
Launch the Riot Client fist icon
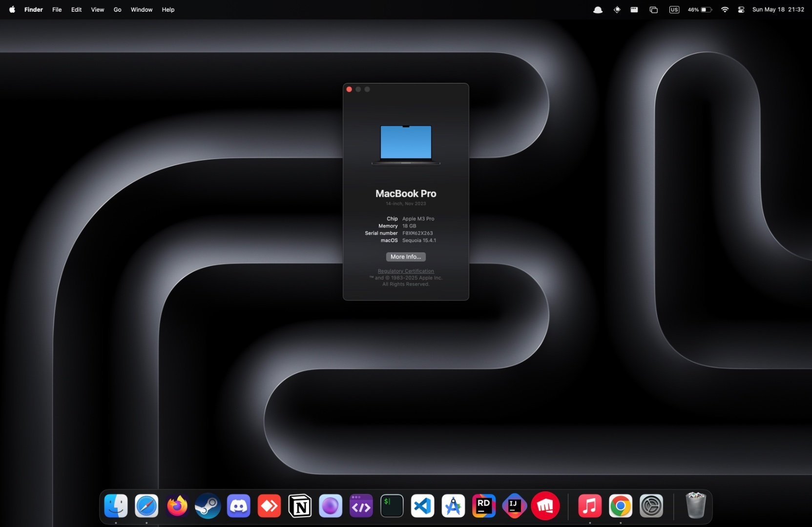pyautogui.click(x=545, y=506)
